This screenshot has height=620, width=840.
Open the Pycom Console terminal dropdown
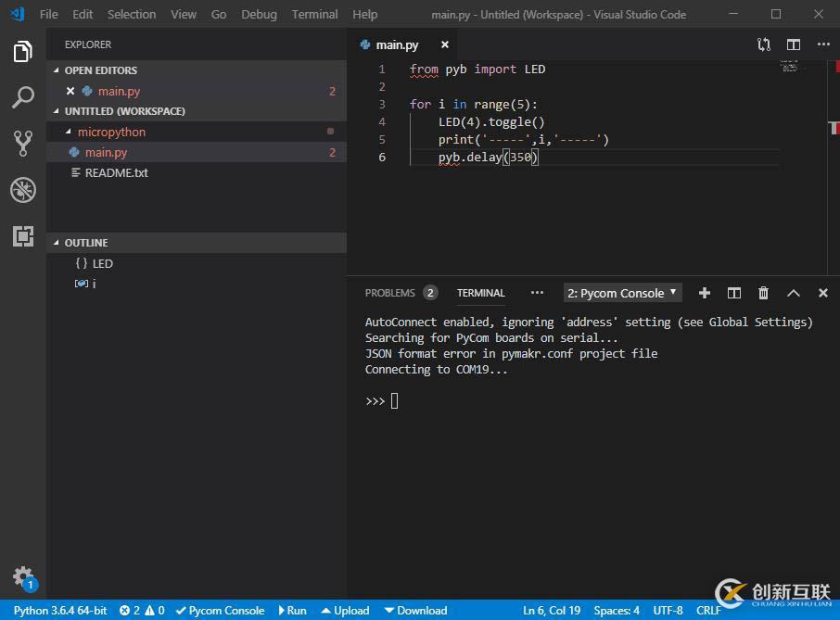(622, 293)
